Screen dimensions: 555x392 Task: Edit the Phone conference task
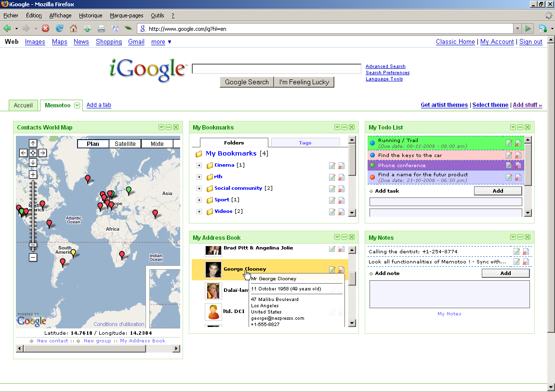pos(509,165)
